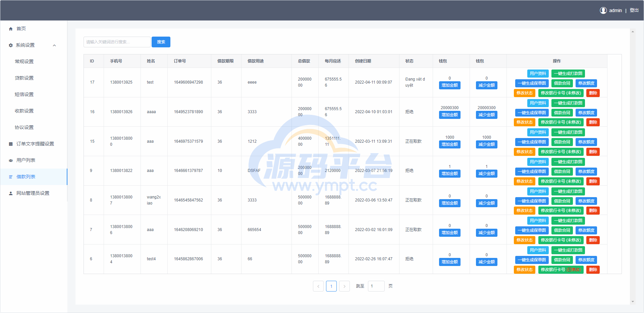Click the system settings gear icon

[x=11, y=45]
